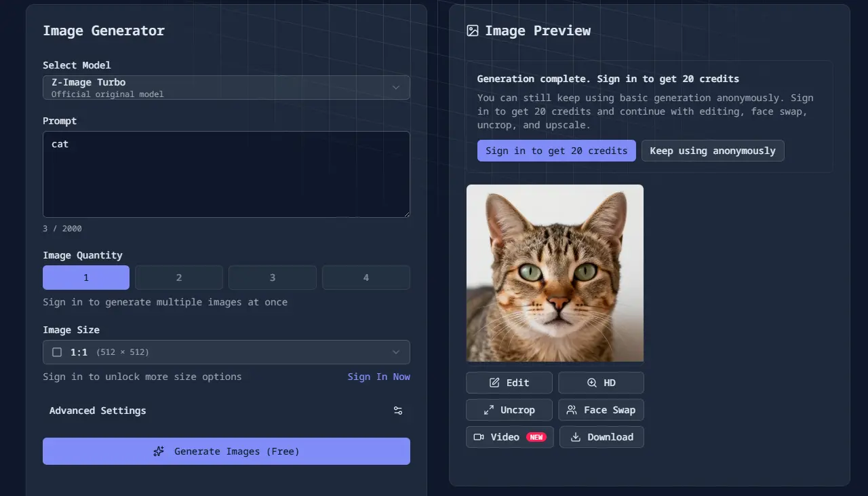Click the Image Quantity label
The image size is (868, 496).
(x=83, y=255)
